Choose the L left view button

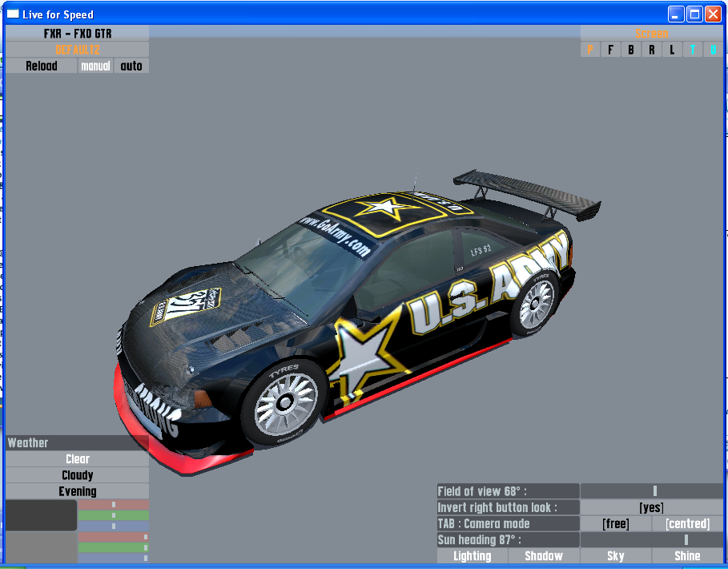click(672, 50)
